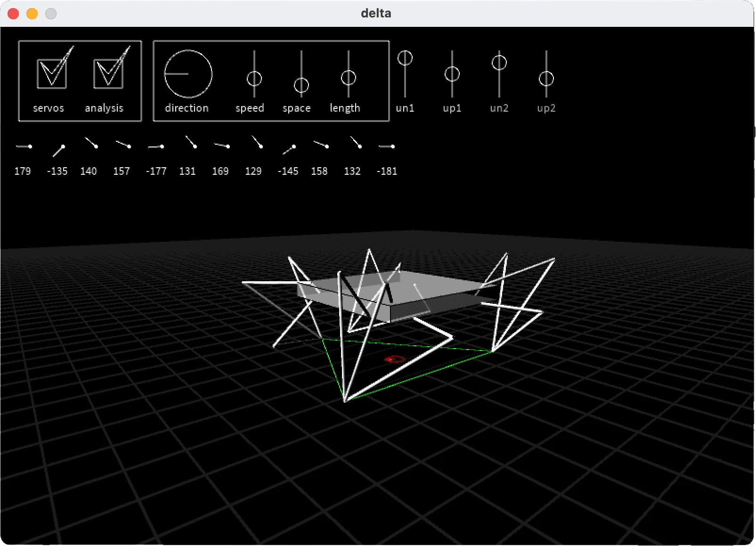
Task: Click servo angle indicator above -135
Action: coord(58,150)
